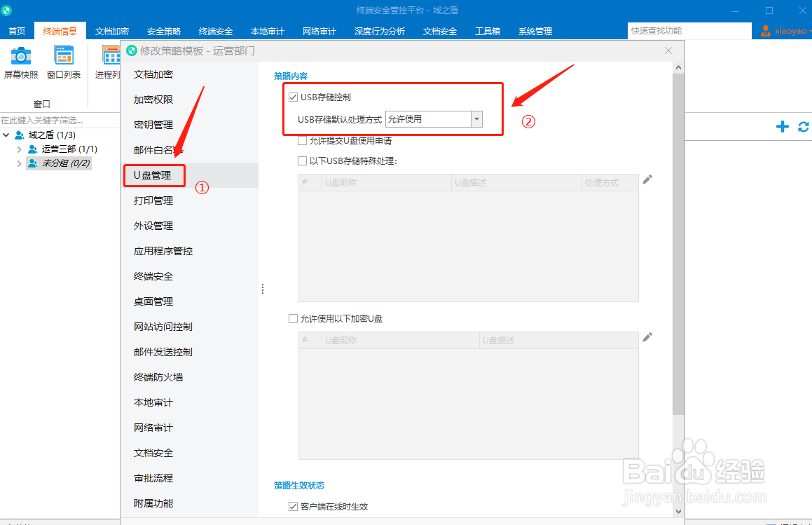Select the 屏幕快照 (screen snapshot) tool icon
This screenshot has height=525, width=812.
[x=20, y=55]
